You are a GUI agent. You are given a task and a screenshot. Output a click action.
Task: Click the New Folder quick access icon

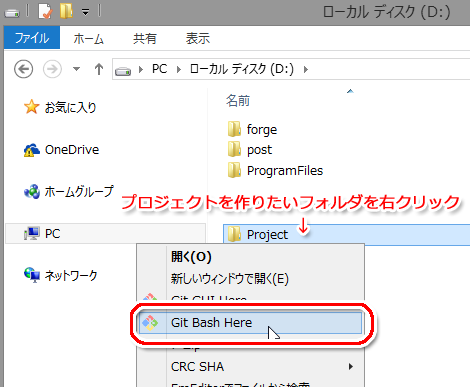(66, 11)
